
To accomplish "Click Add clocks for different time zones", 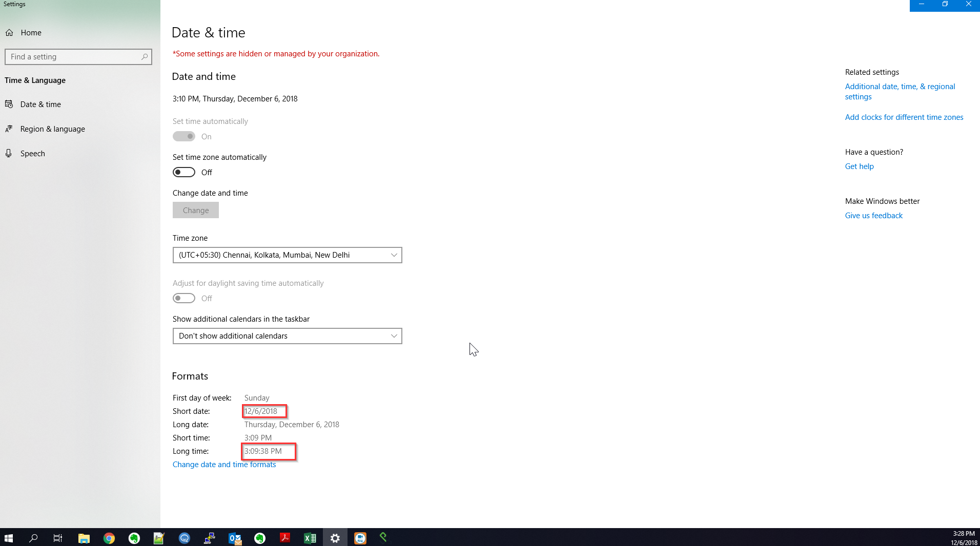I will [904, 117].
